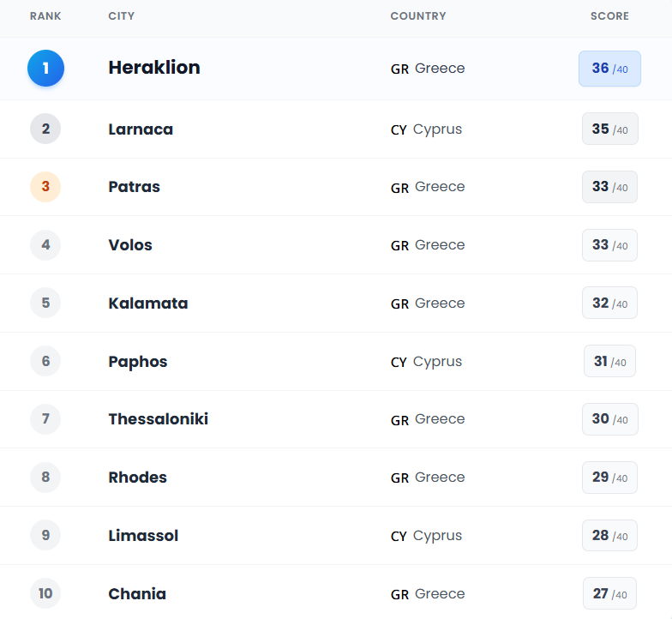
Task: Click the Thessaloniki city name
Action: [x=159, y=419]
